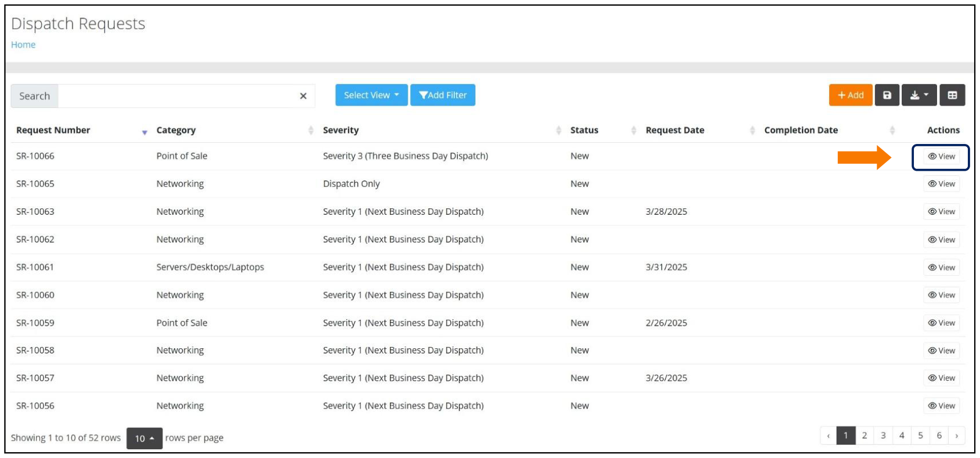Go to previous page arrow
Screen dimensions: 980x458
click(829, 435)
